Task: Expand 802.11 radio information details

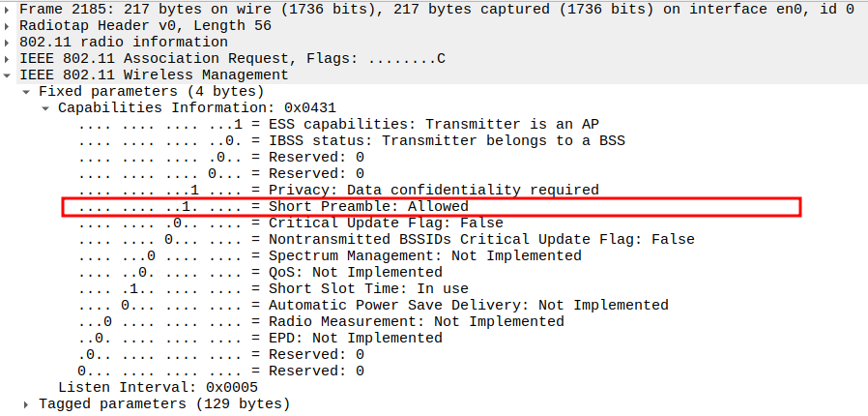Action: 9,42
